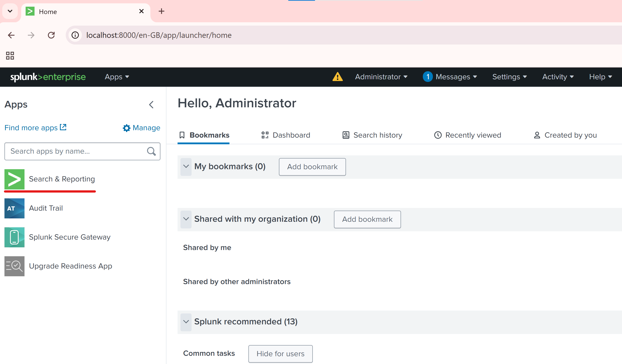This screenshot has width=622, height=364.
Task: Collapse the Splunk recommended section
Action: (x=186, y=322)
